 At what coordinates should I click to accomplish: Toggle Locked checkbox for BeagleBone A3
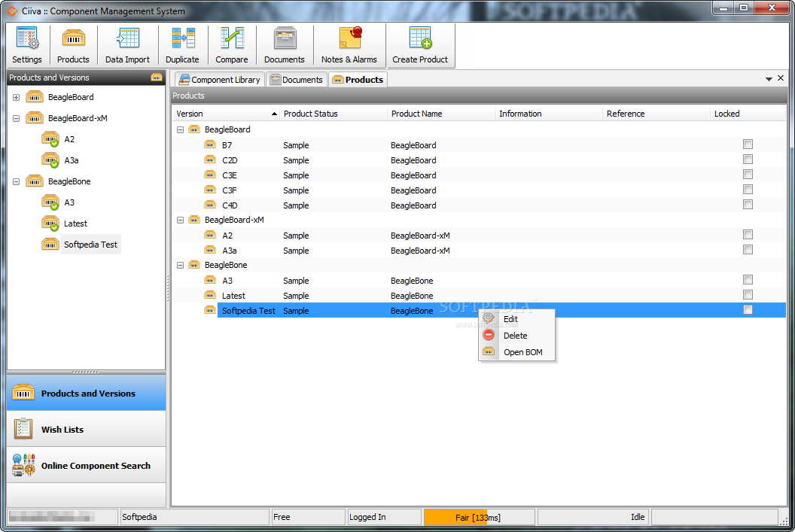(x=748, y=280)
